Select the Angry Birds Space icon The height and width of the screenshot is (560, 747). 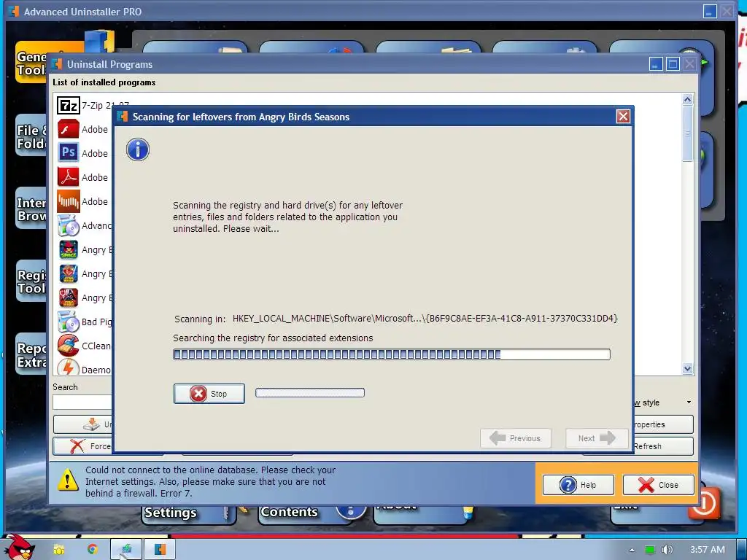point(68,249)
